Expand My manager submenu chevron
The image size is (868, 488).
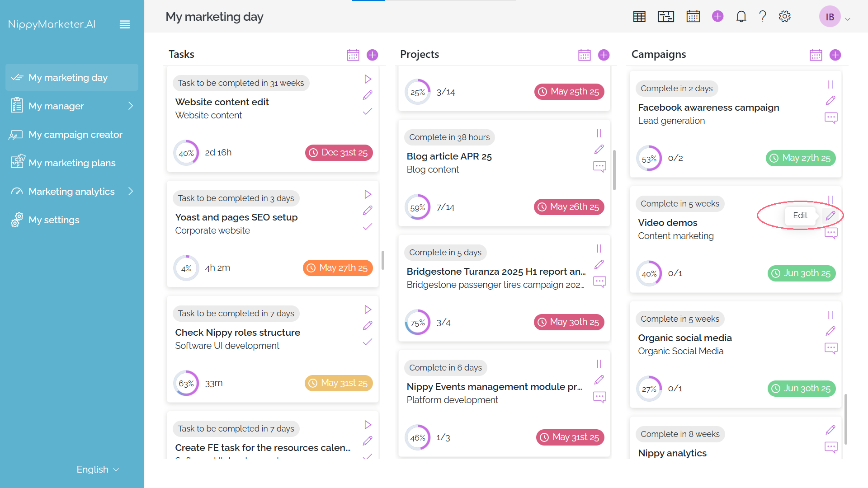tap(131, 106)
